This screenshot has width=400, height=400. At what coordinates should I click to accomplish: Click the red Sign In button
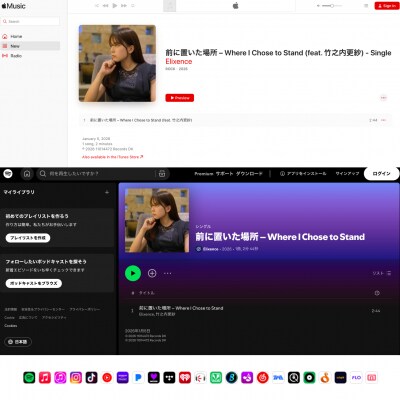[x=387, y=6]
